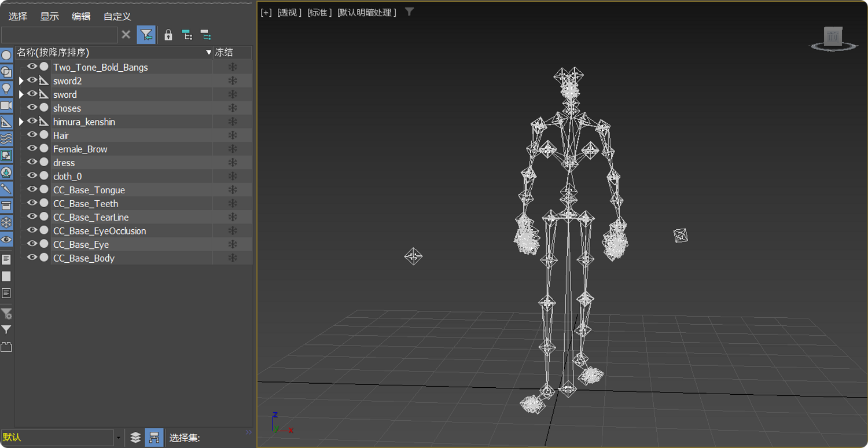The height and width of the screenshot is (448, 868).
Task: Hide Two_Tone_Bold_Bangs using its eye icon
Action: click(x=32, y=67)
